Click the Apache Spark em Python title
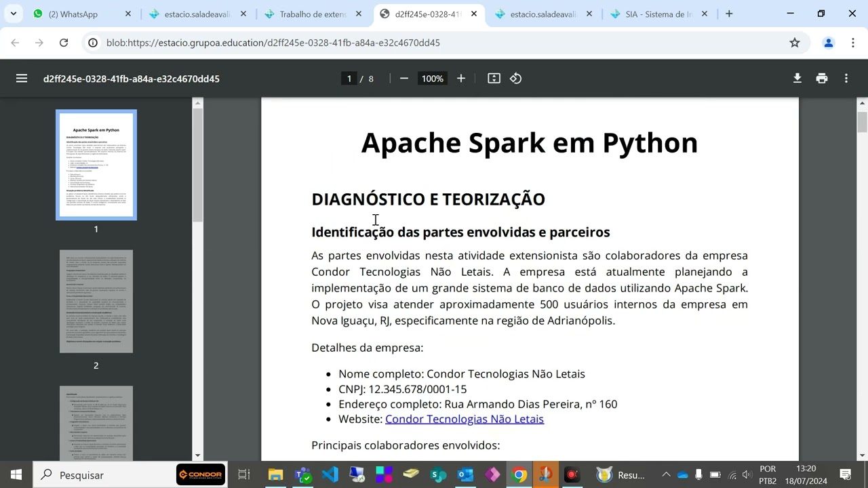 (529, 143)
